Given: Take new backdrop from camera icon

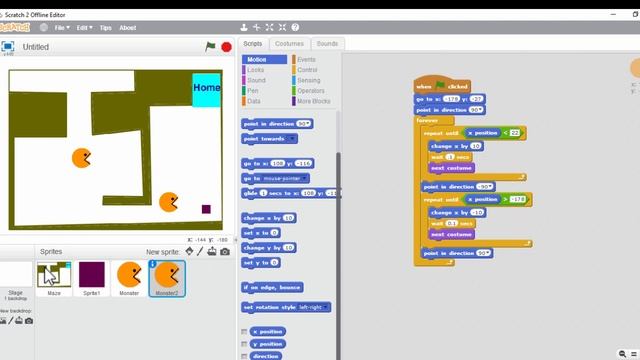Looking at the screenshot, I should (x=29, y=321).
